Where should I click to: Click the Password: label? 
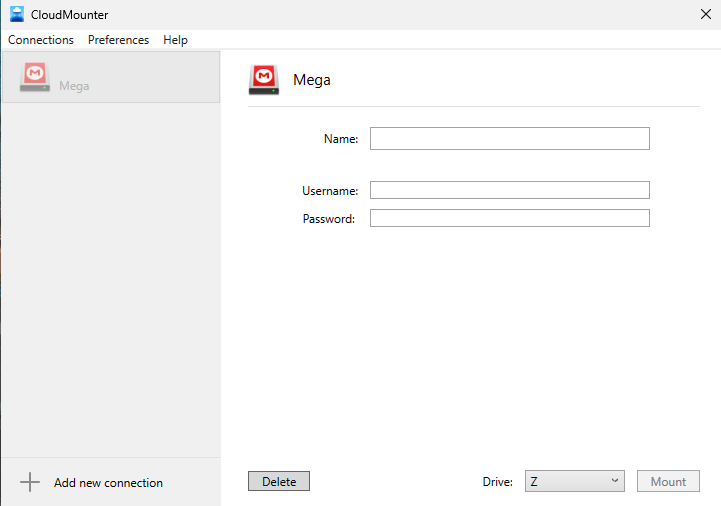coord(329,219)
